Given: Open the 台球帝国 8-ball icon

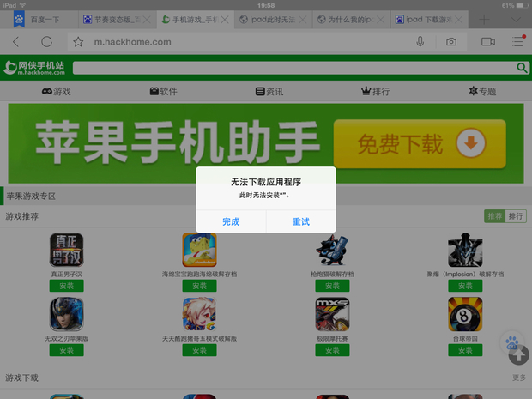Looking at the screenshot, I should click(465, 314).
